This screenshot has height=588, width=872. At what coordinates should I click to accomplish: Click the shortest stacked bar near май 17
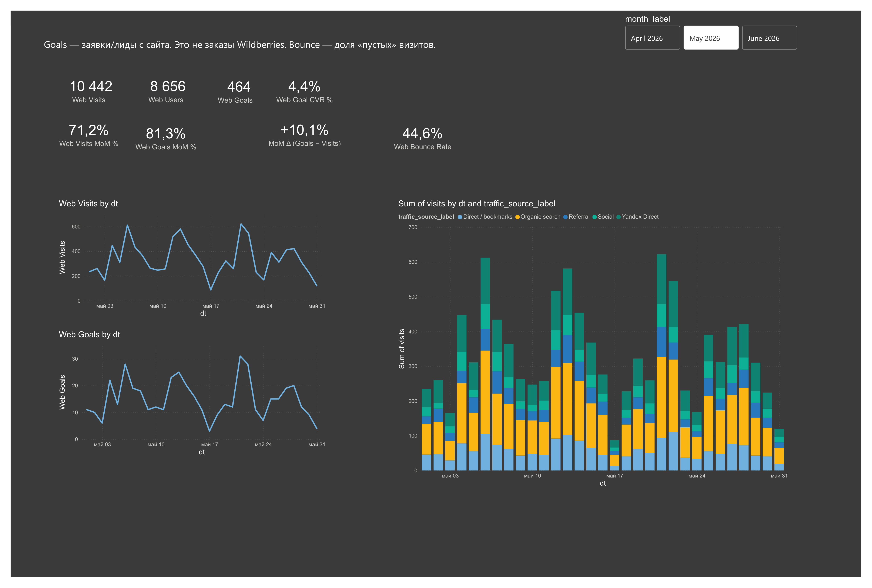click(614, 455)
